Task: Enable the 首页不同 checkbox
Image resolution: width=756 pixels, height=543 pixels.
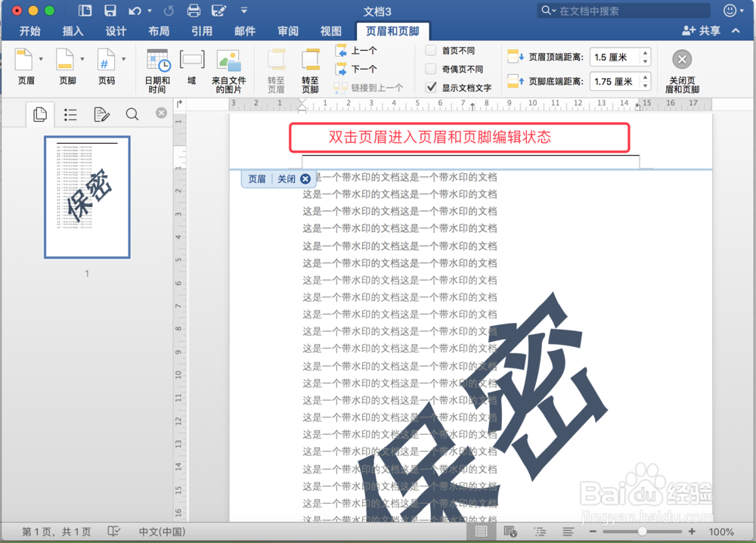Action: pyautogui.click(x=429, y=50)
